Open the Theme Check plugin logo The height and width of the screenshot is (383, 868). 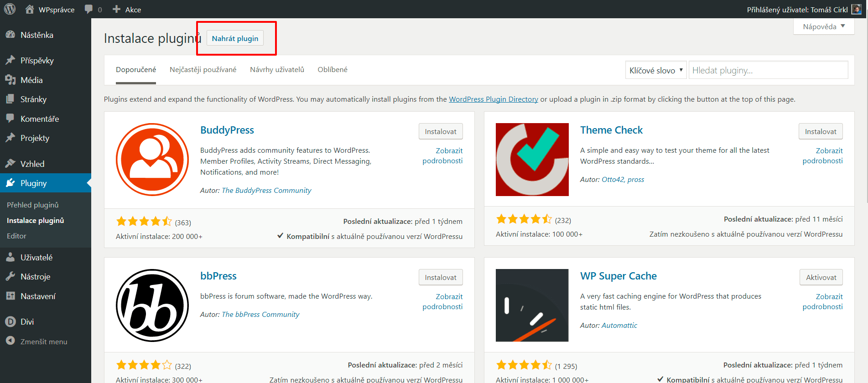pos(532,160)
